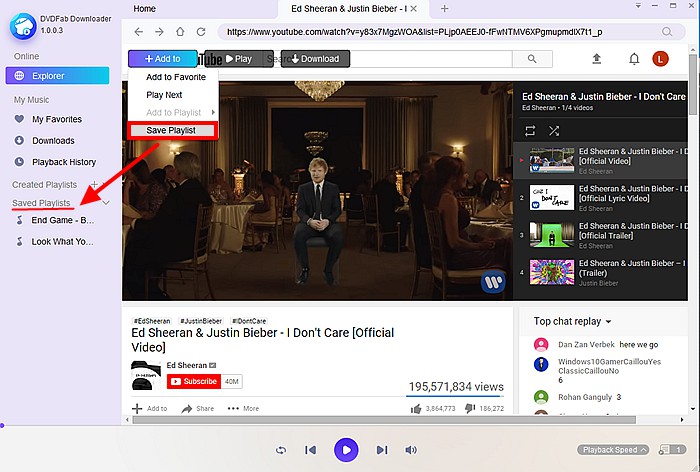
Task: Click the #IDontCare hashtag
Action: (249, 321)
